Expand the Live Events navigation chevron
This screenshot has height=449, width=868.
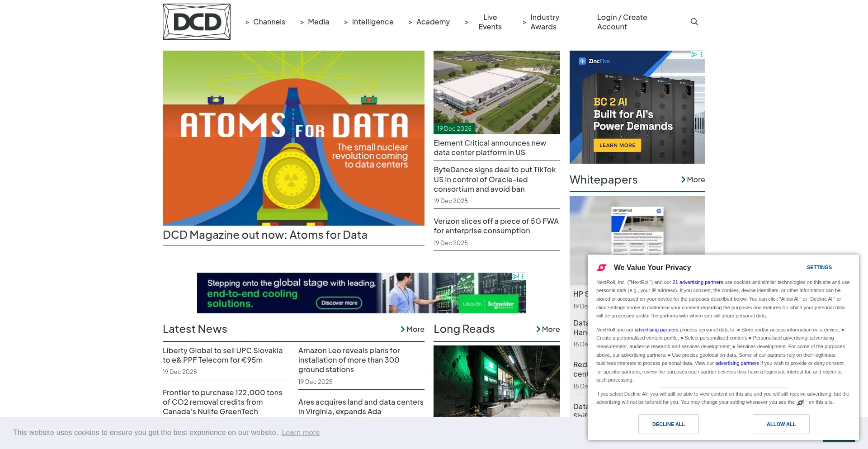point(467,22)
